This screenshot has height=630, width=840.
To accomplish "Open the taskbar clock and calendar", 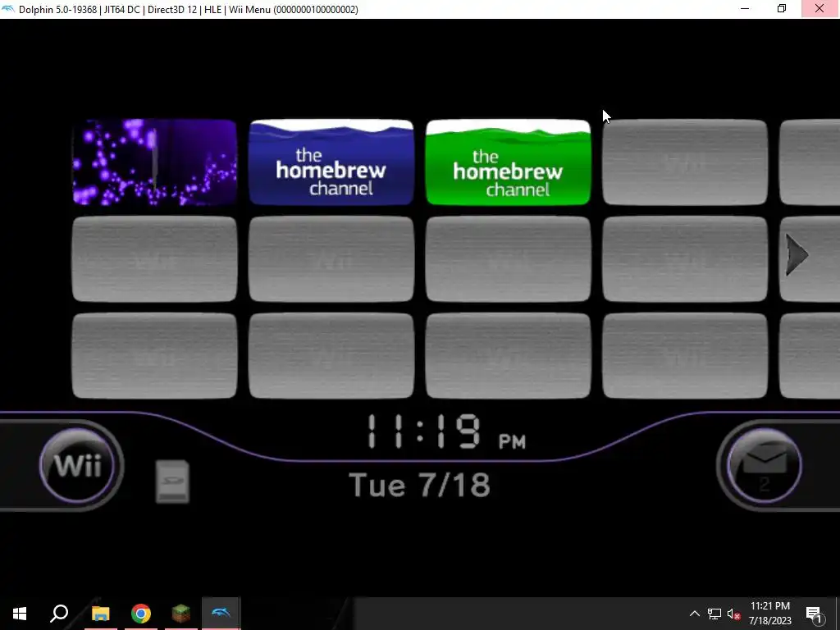I will (769, 614).
